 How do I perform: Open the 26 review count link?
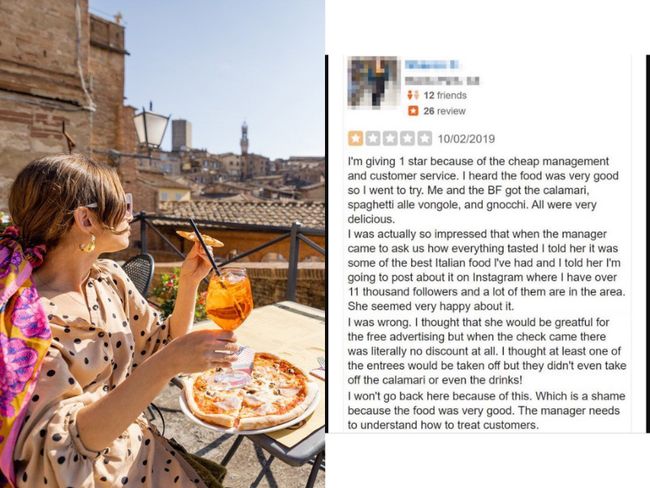[x=444, y=111]
